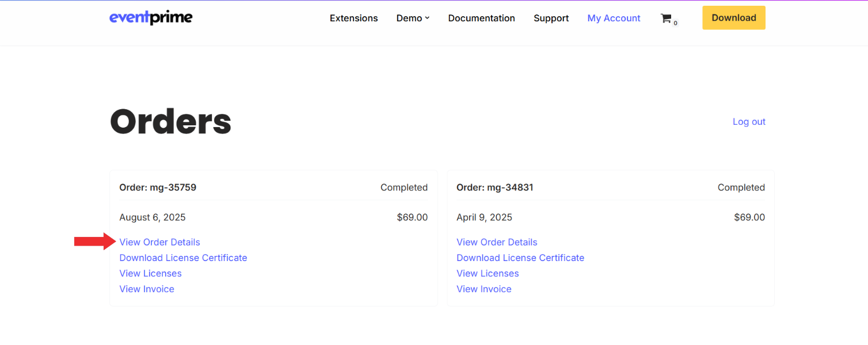Viewport: 868px width, 345px height.
Task: Download License Certificate for order mg-34831
Action: tap(520, 258)
